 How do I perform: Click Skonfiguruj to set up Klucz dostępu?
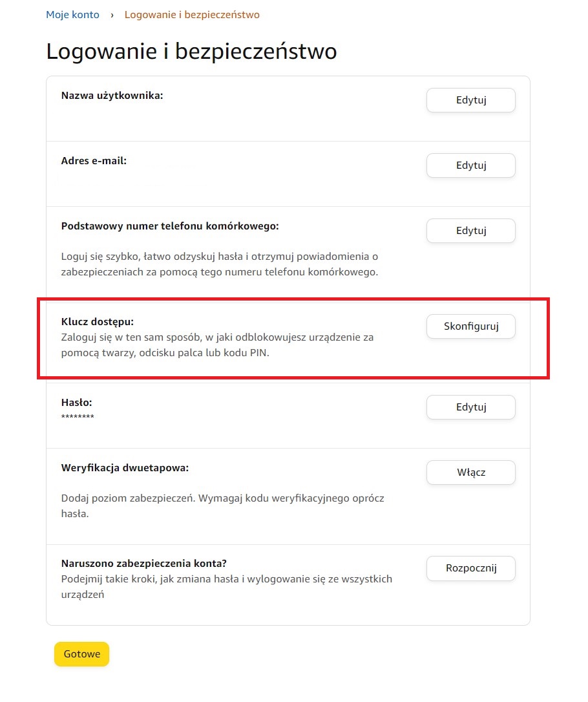coord(471,326)
